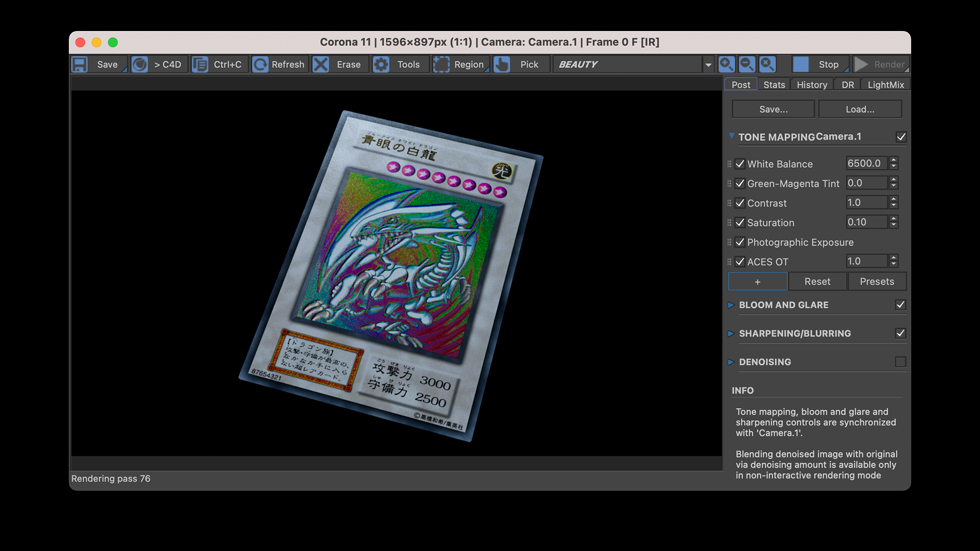Click the Render play triangle icon

tap(861, 64)
